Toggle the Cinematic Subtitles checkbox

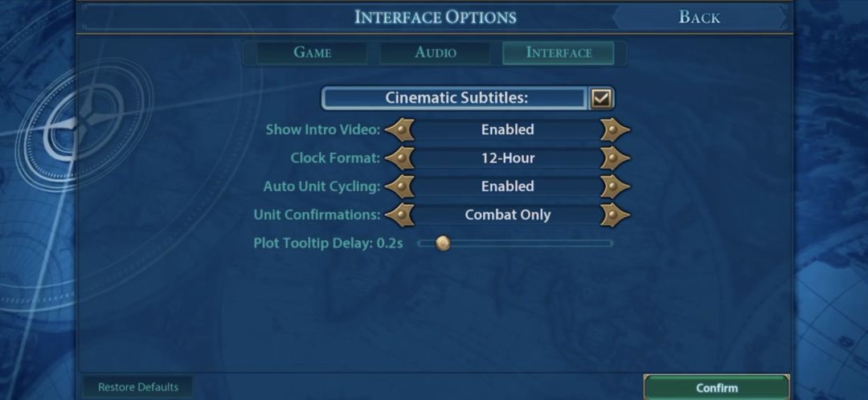click(x=601, y=99)
